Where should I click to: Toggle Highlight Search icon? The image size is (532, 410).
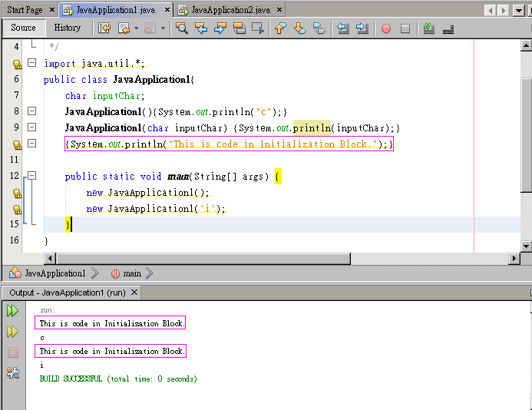(x=240, y=28)
